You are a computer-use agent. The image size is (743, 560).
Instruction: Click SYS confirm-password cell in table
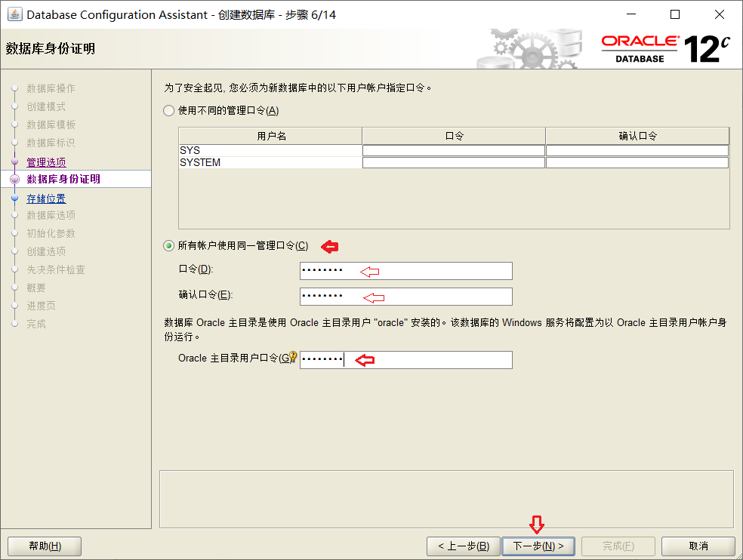[x=637, y=151]
